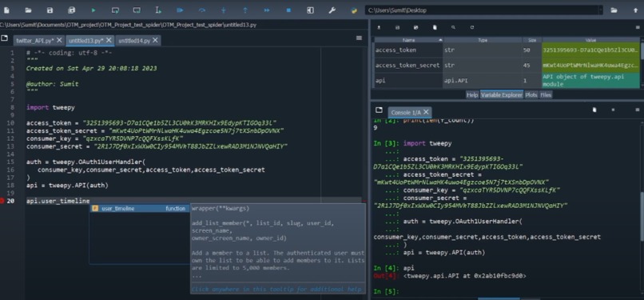Browse for a working directory
644x300 pixels.
[x=614, y=10]
